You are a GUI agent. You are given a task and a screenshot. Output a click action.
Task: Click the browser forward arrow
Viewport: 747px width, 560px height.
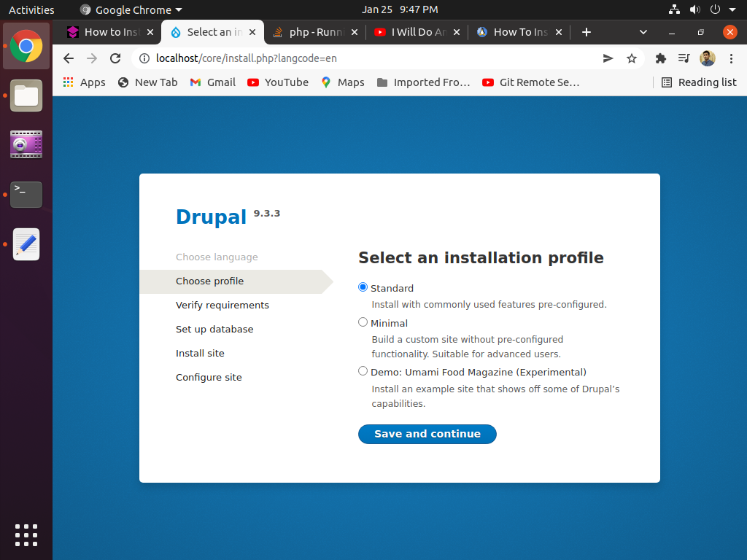tap(92, 58)
